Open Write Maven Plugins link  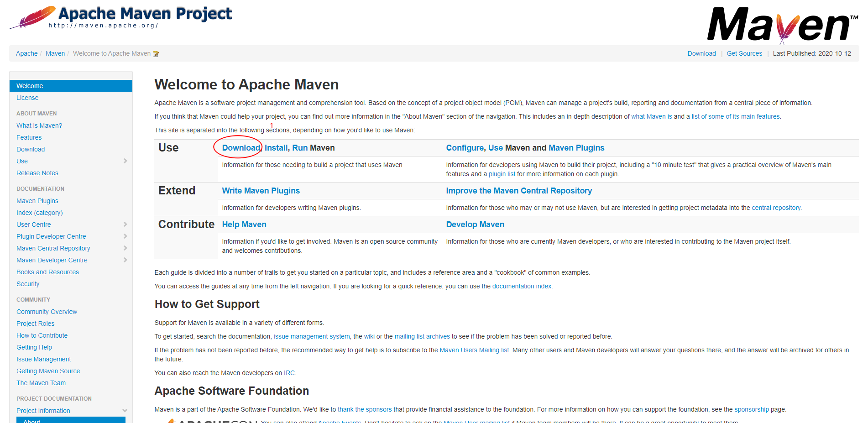coord(261,191)
